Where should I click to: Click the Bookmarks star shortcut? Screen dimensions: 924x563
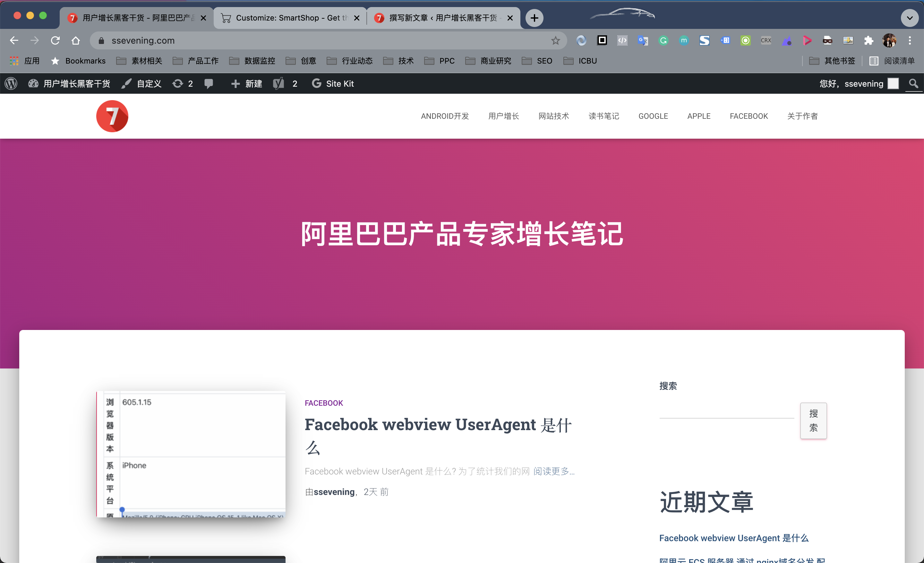tap(78, 61)
